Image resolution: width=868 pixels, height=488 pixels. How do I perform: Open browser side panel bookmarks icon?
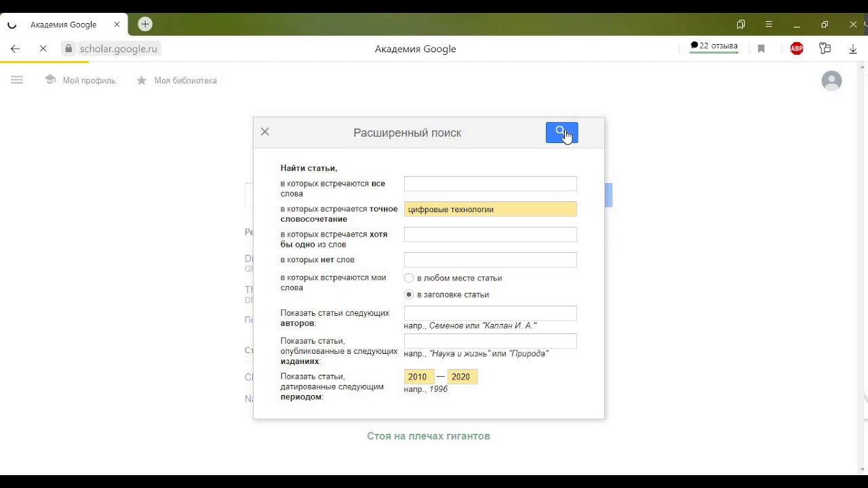pos(741,24)
